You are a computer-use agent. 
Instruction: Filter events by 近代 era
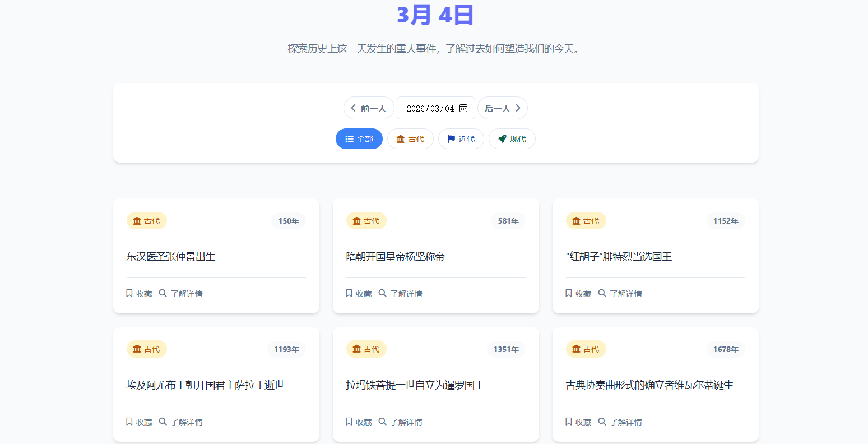pos(461,139)
